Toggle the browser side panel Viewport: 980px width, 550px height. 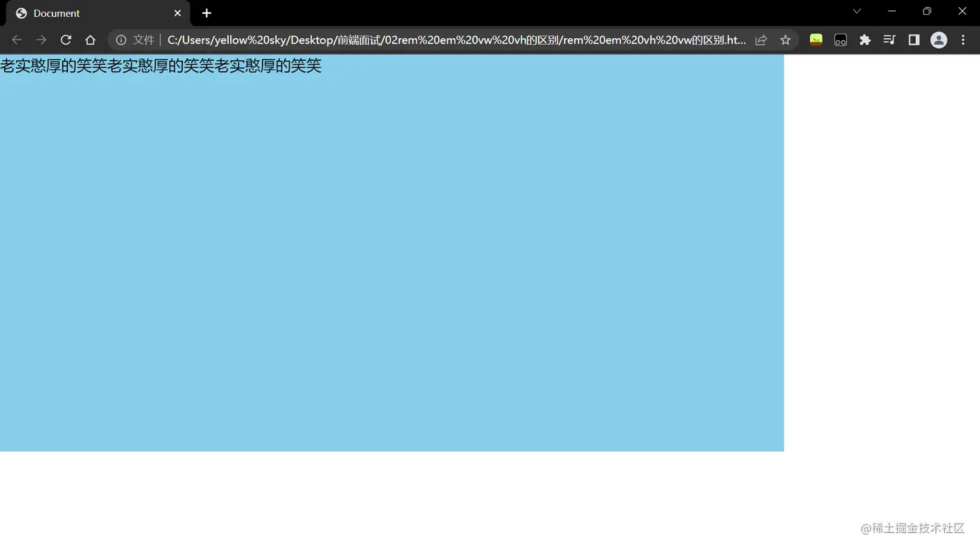[x=914, y=40]
